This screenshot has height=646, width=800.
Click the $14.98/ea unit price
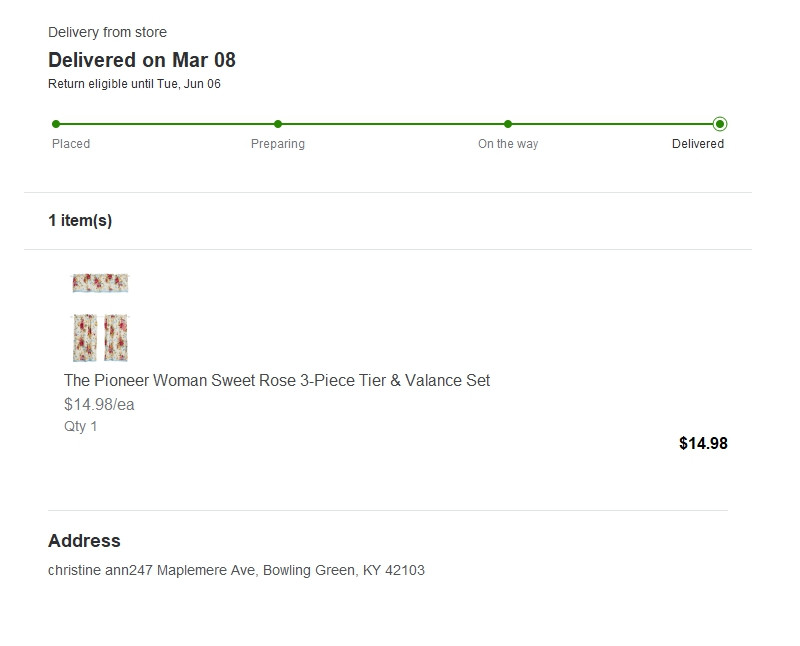point(99,404)
